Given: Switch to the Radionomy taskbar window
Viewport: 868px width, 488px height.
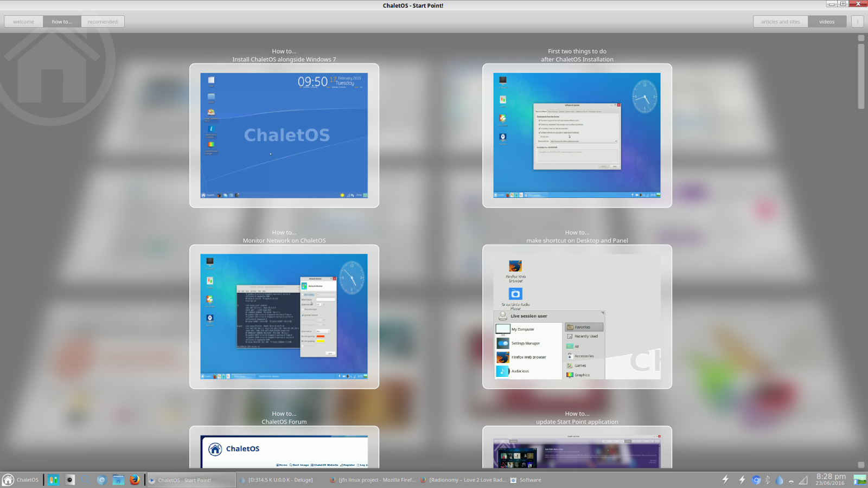Looking at the screenshot, I should [463, 480].
